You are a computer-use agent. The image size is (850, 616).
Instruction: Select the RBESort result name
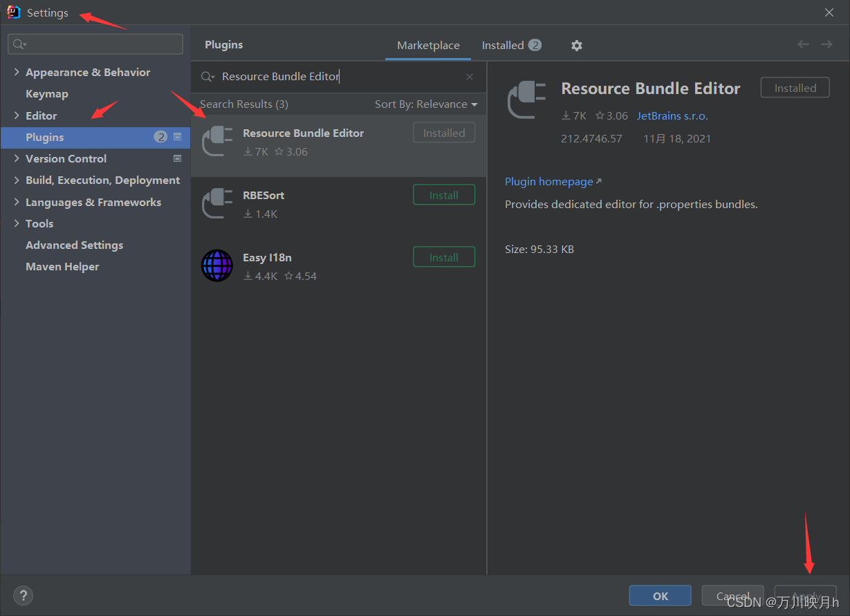(264, 195)
